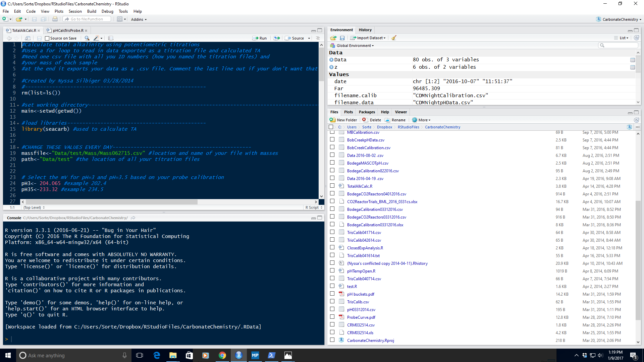
Task: Open the Session menu
Action: (x=75, y=11)
